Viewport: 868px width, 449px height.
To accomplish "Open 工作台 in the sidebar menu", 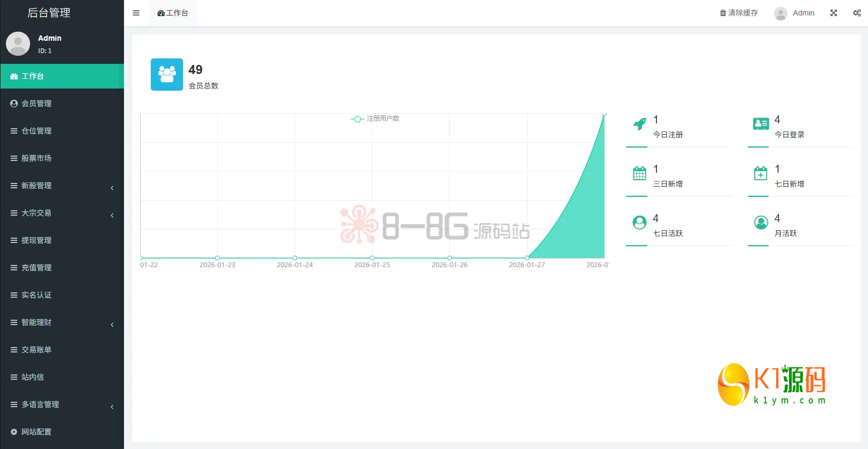I will [x=62, y=76].
